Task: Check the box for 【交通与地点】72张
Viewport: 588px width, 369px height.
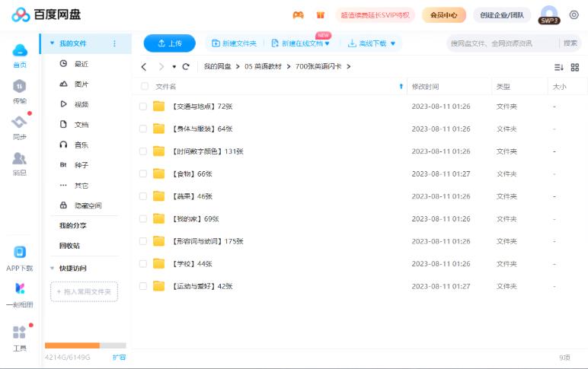Action: [143, 107]
